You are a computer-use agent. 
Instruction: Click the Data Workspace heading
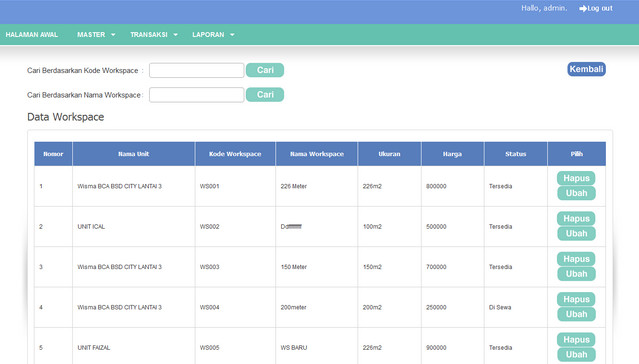(66, 117)
